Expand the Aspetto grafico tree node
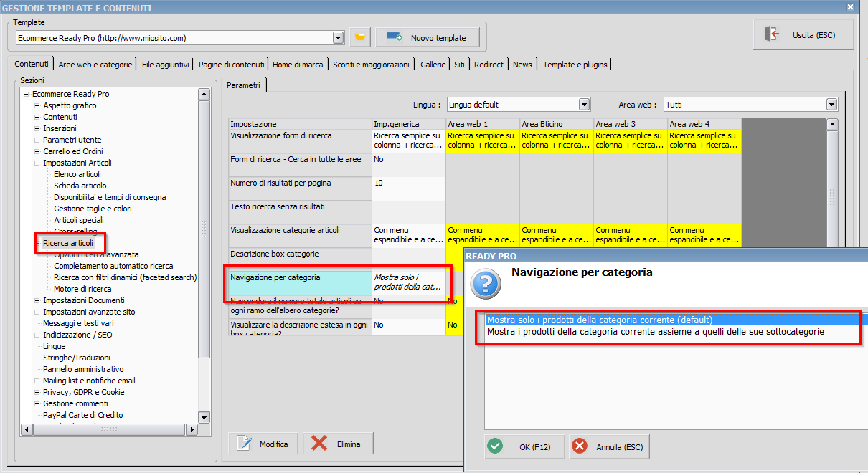868x473 pixels. pos(37,105)
